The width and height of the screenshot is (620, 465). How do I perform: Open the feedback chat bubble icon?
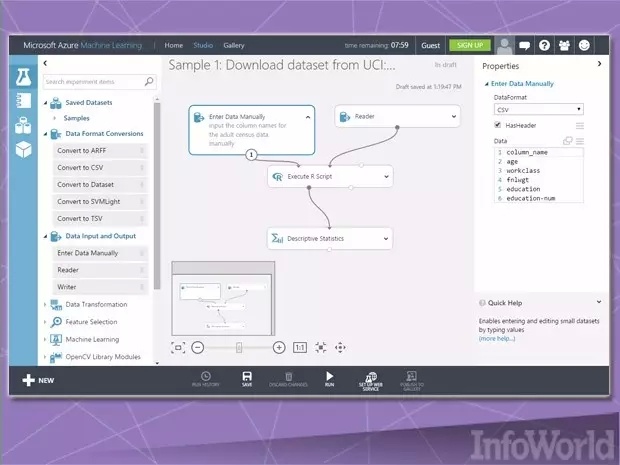click(524, 45)
